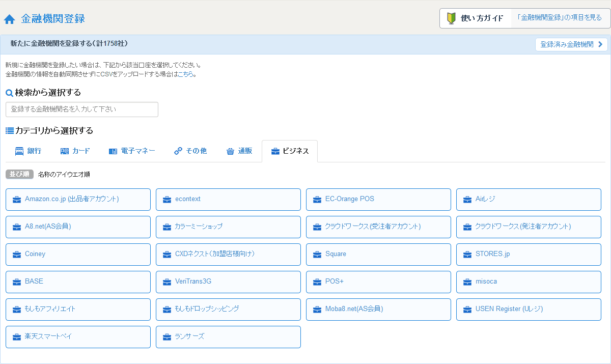Switch to the その他 category tab
This screenshot has height=364, width=611.
[190, 151]
